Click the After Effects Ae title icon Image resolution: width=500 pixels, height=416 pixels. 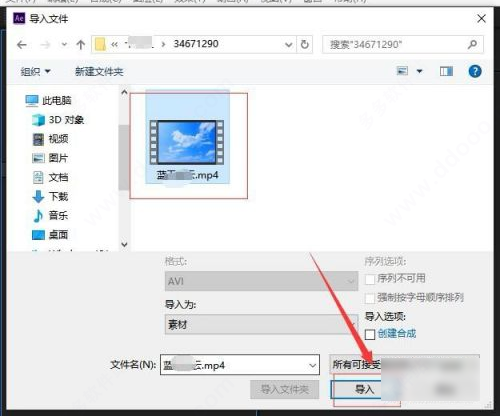coord(19,18)
